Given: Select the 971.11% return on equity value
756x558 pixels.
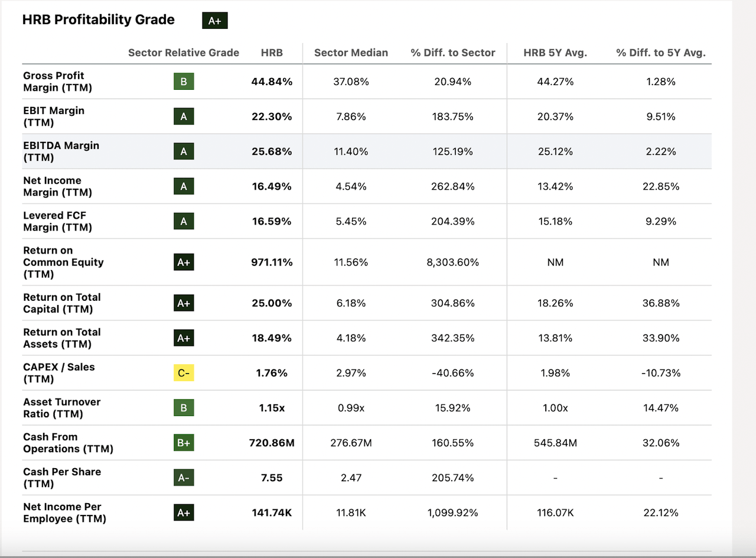Looking at the screenshot, I should tap(272, 262).
